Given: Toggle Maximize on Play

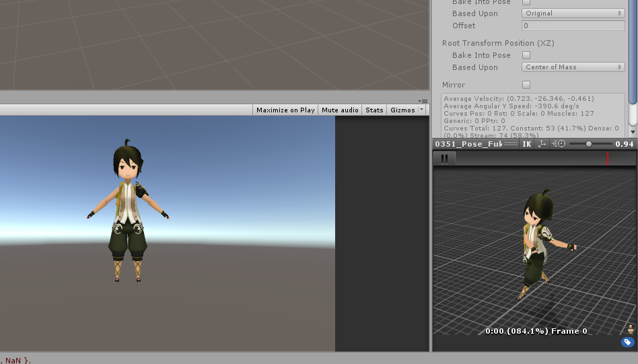Looking at the screenshot, I should (285, 110).
